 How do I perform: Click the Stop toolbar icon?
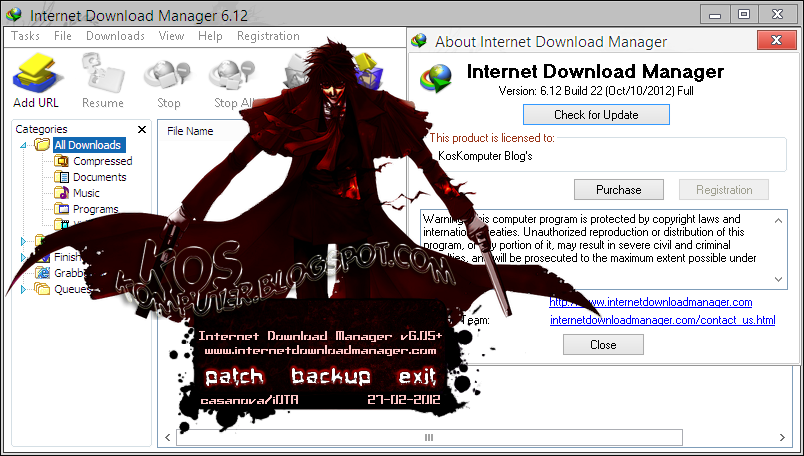pos(168,74)
